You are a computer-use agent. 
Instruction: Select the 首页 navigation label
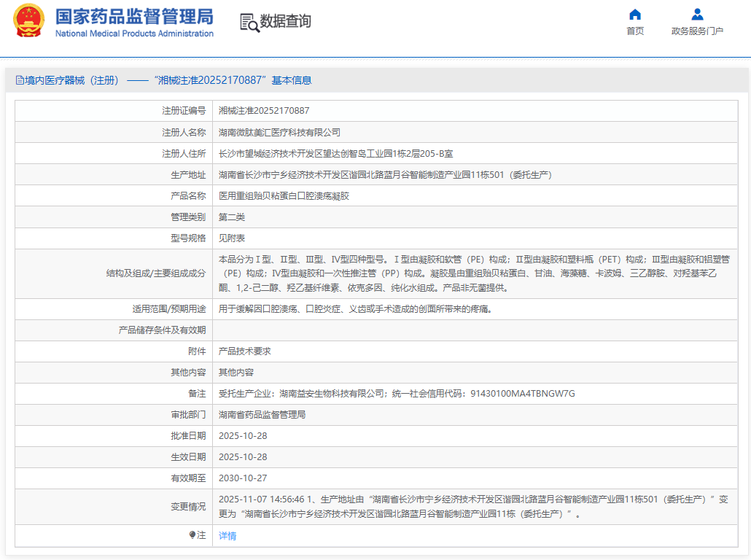634,30
